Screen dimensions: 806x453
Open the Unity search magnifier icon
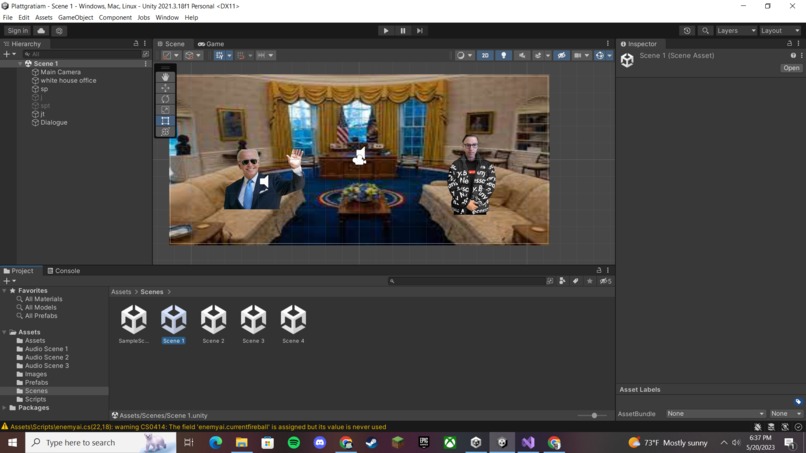(705, 31)
